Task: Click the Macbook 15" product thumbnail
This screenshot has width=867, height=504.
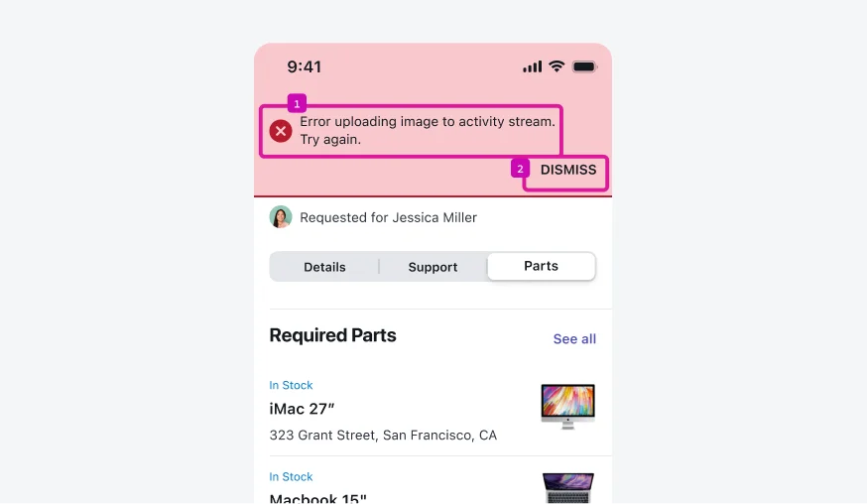Action: (x=567, y=488)
